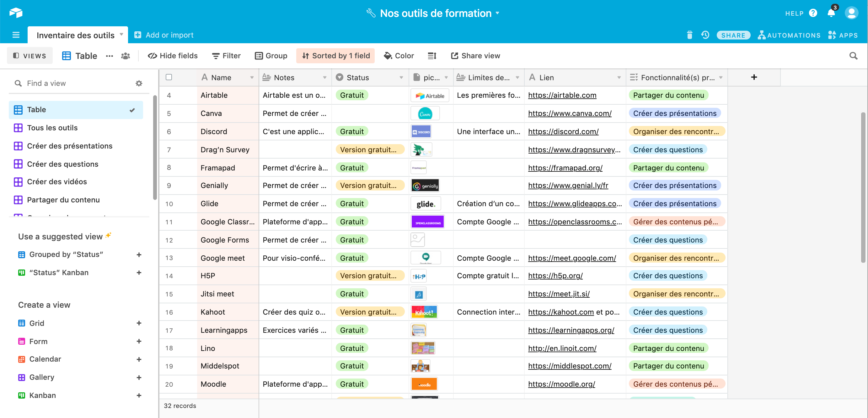The width and height of the screenshot is (868, 418).
Task: Open the Color options
Action: 399,56
